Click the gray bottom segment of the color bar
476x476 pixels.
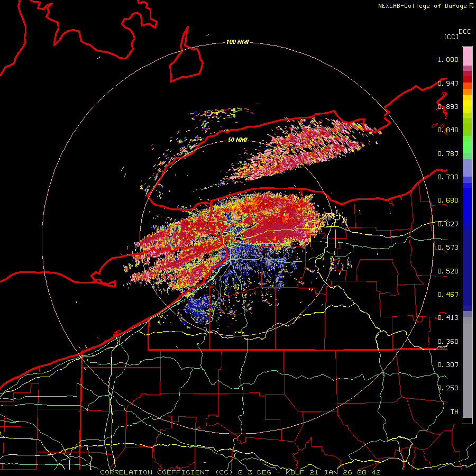pos(467,368)
